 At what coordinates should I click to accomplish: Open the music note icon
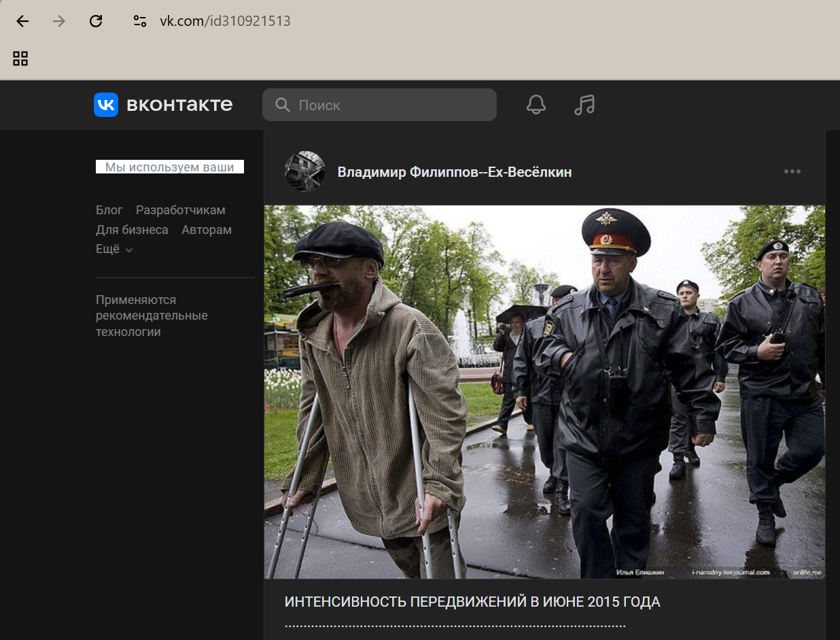pos(584,105)
